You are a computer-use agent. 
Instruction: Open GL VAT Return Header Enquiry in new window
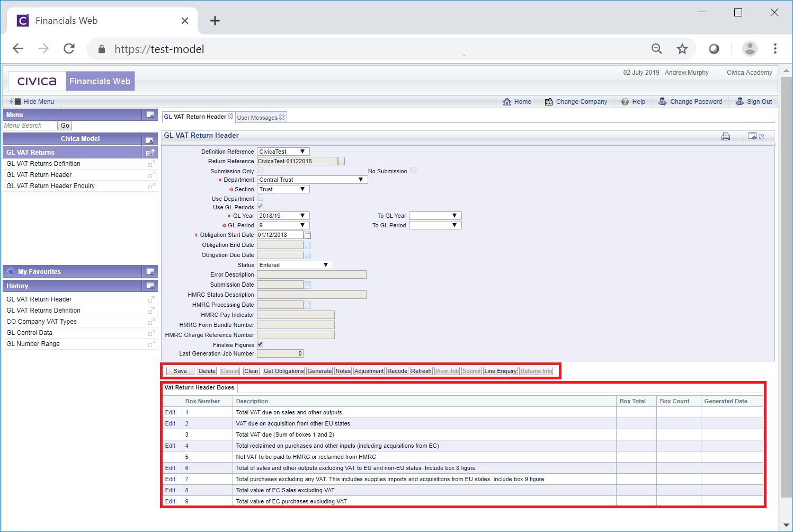[x=152, y=186]
